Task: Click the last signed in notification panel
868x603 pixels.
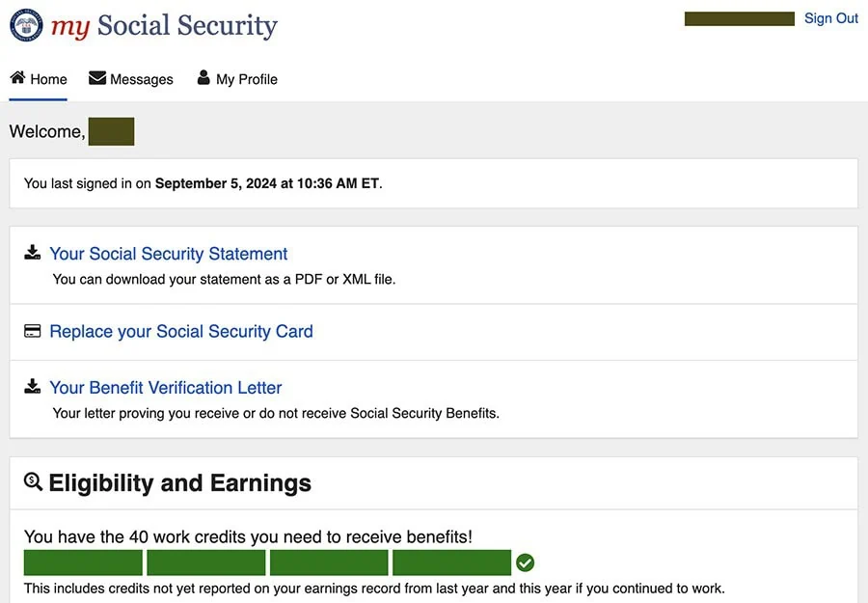Action: pyautogui.click(x=434, y=182)
